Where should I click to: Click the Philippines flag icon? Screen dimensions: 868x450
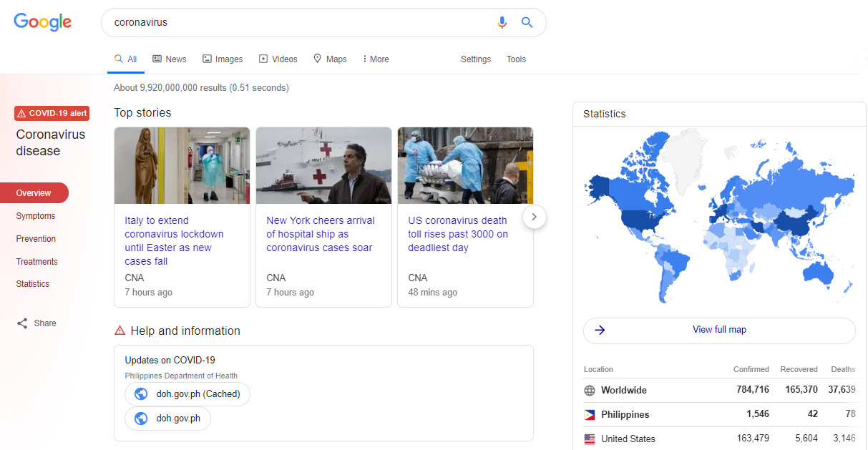coord(590,415)
